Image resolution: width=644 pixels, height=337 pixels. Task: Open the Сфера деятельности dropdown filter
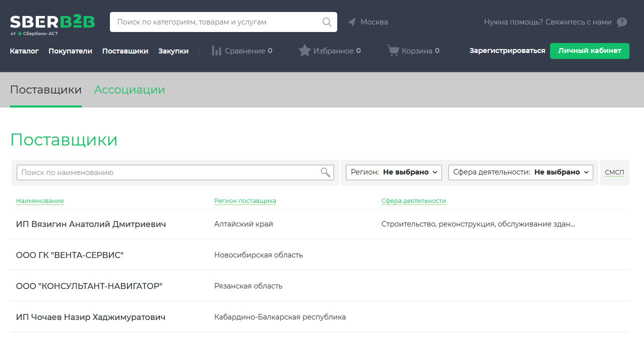[521, 172]
